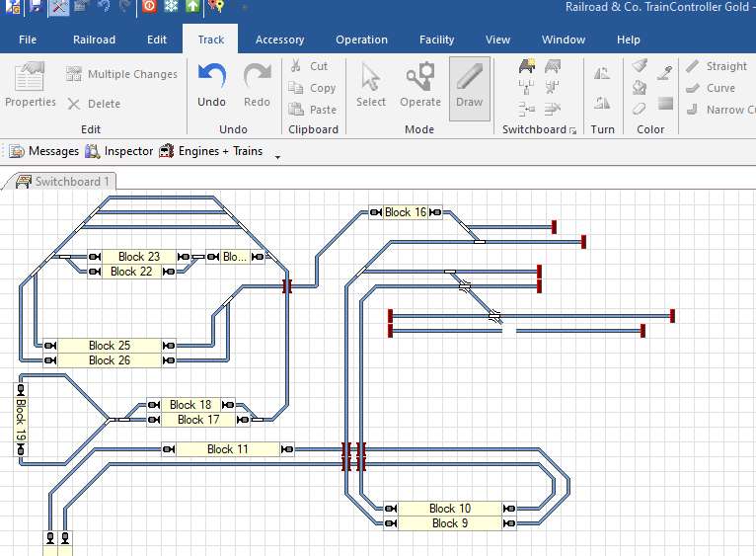Click the red power icon in title bar
Image resolution: width=756 pixels, height=556 pixels.
coord(149,6)
